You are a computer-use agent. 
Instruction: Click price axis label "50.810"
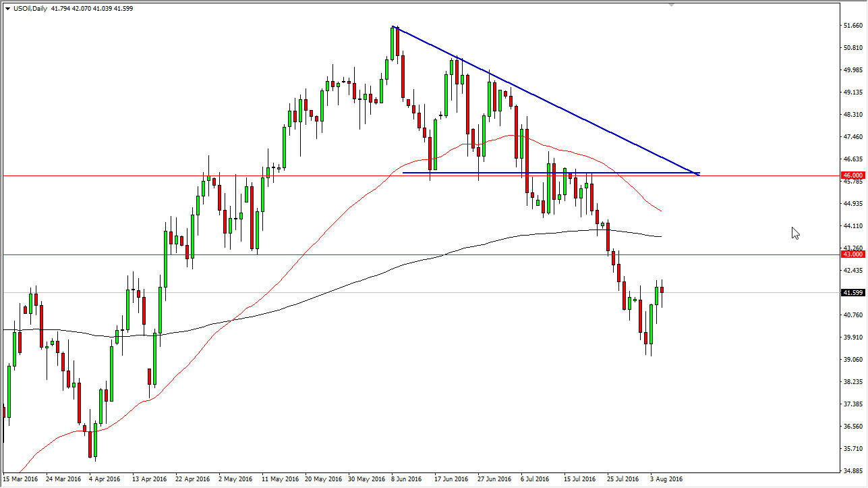(853, 47)
